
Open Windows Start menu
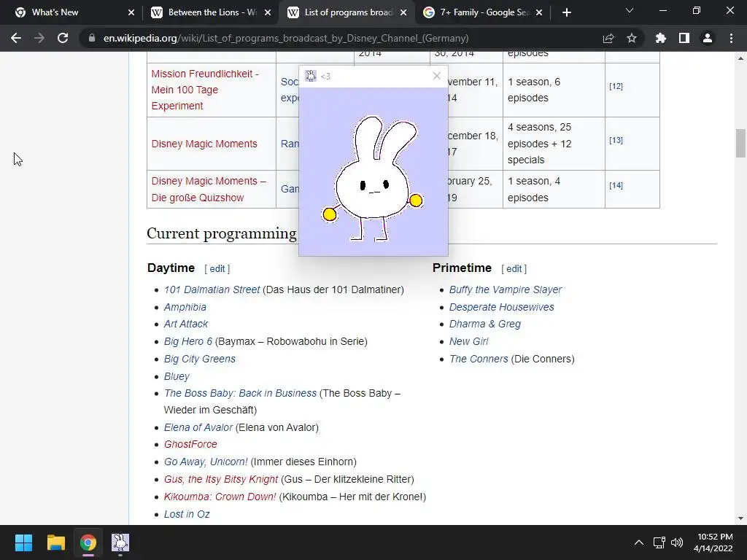click(x=23, y=542)
